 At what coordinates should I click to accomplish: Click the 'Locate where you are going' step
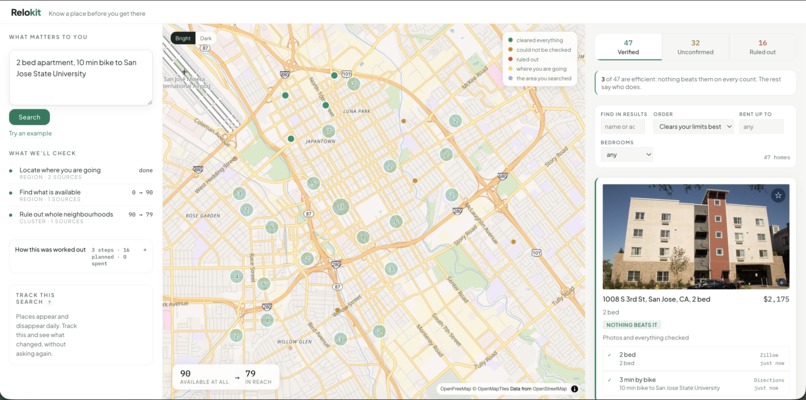tap(81, 173)
